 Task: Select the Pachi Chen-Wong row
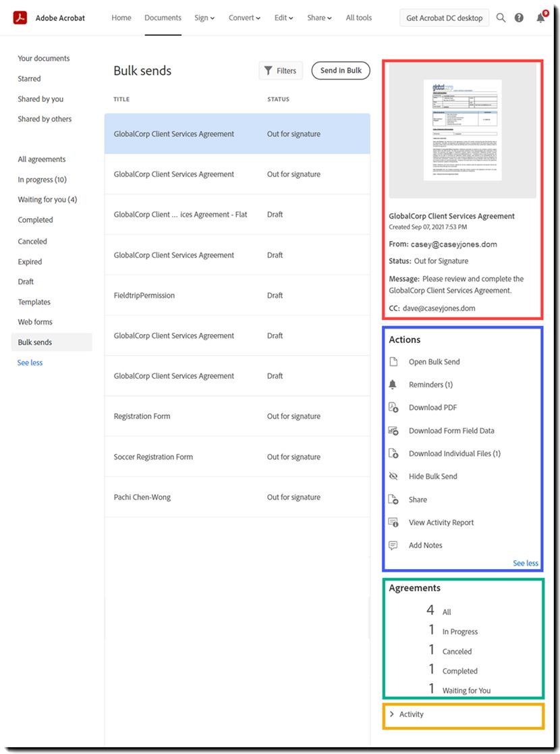237,497
